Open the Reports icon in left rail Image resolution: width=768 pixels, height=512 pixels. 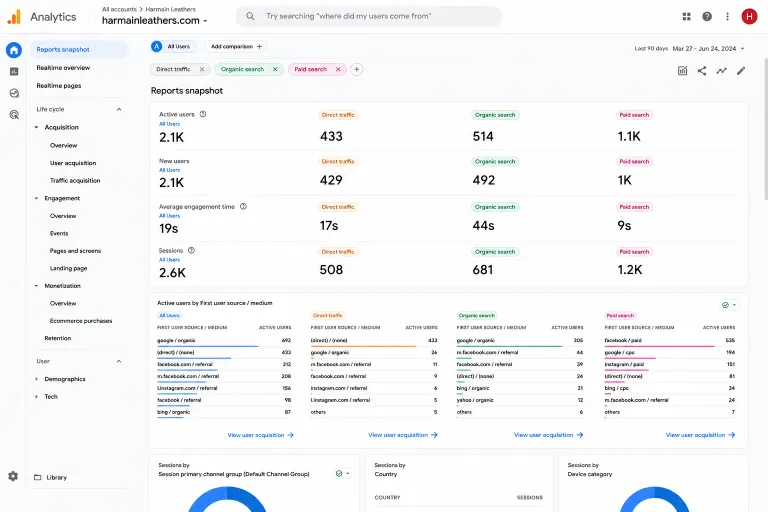coord(14,72)
